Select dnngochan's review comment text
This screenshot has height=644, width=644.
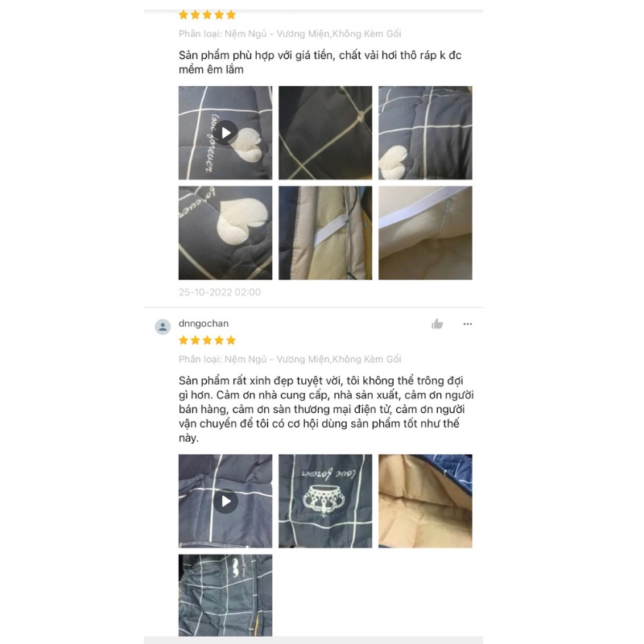pos(326,409)
